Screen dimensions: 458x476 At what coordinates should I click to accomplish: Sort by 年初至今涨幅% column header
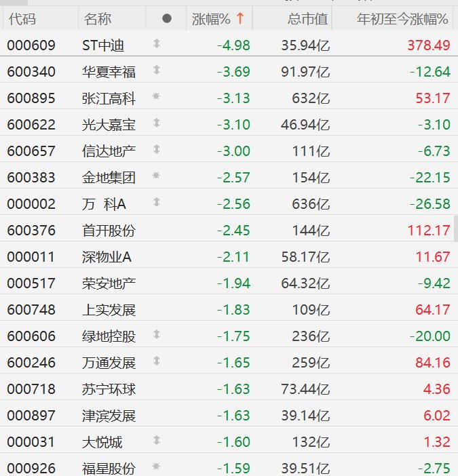point(402,19)
